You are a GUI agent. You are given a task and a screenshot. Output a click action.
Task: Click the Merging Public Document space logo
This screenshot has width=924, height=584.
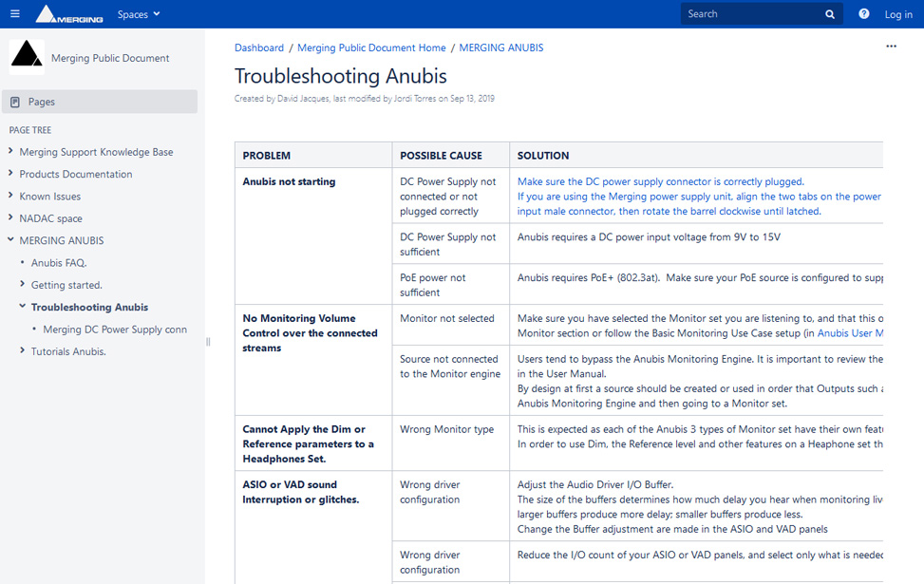[x=27, y=57]
